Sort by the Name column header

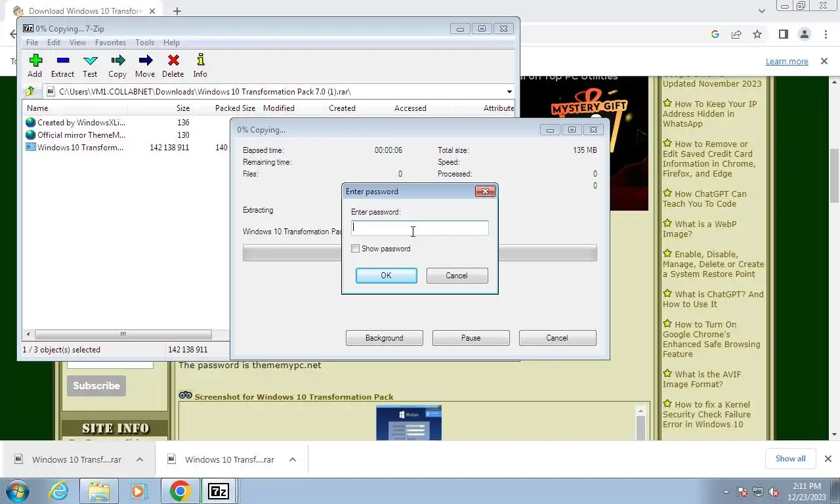[75, 108]
